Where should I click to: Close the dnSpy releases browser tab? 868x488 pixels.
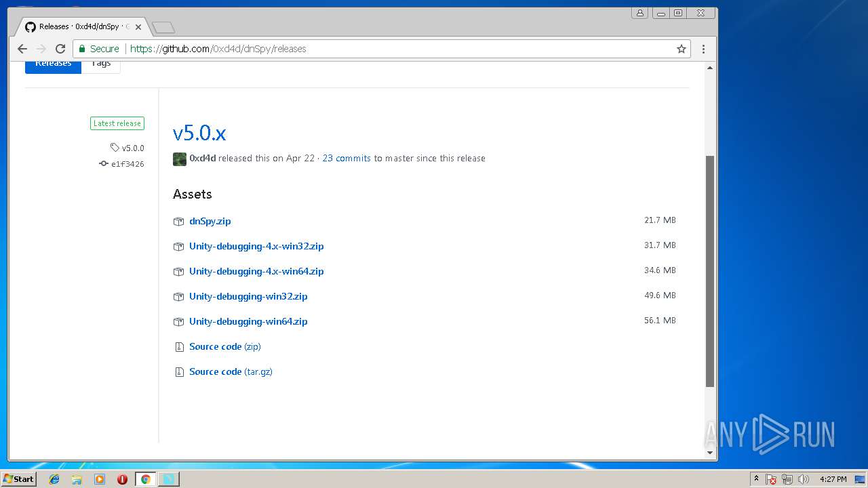tap(138, 27)
